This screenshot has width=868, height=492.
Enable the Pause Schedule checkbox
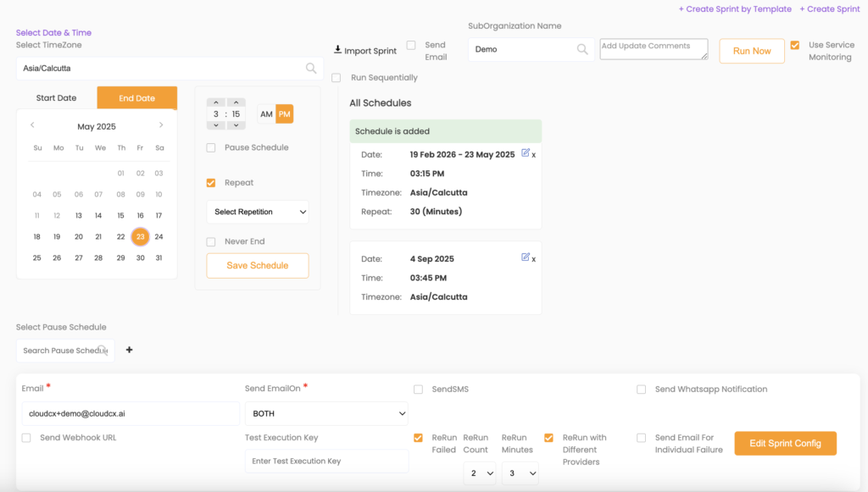(x=211, y=148)
